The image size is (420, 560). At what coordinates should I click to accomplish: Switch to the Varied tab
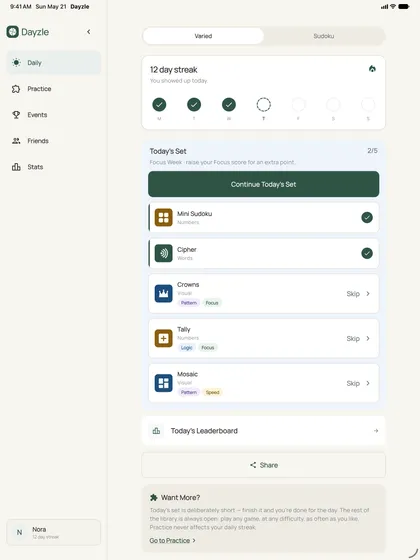coord(203,36)
